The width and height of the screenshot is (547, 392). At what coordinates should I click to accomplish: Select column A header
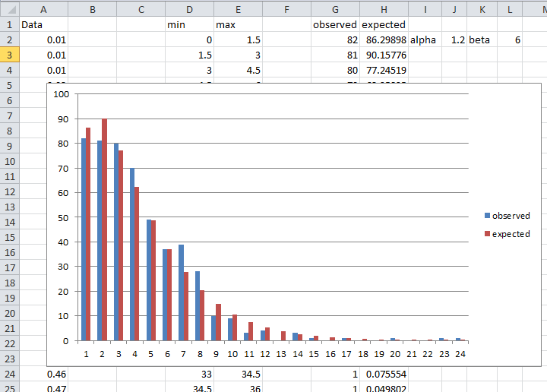(x=43, y=8)
